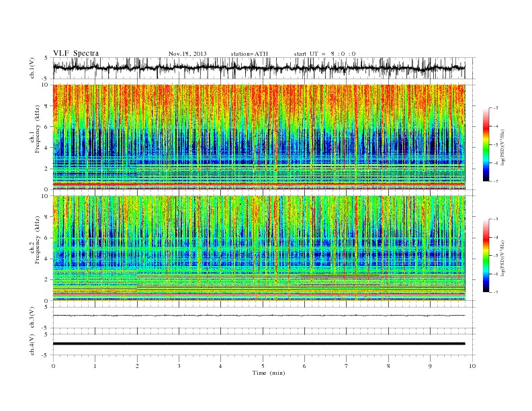Click inside the ch.1 spectrogram panel
The image size is (532, 411).
[x=259, y=137]
